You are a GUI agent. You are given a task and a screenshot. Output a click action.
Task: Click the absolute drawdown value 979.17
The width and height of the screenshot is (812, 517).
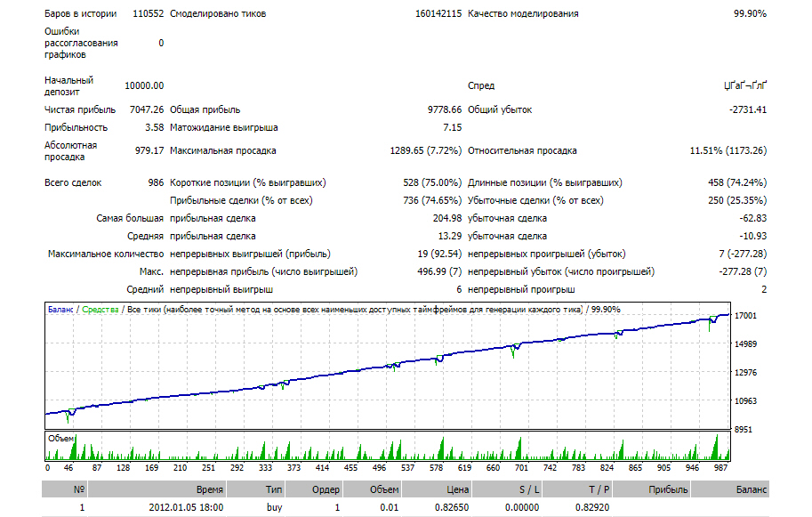coord(149,150)
